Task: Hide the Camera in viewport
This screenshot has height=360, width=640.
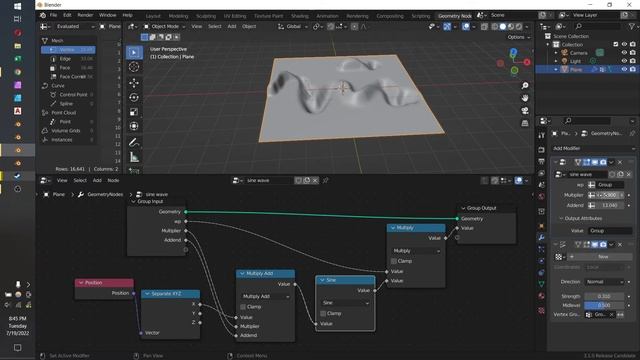Action: coord(624,53)
